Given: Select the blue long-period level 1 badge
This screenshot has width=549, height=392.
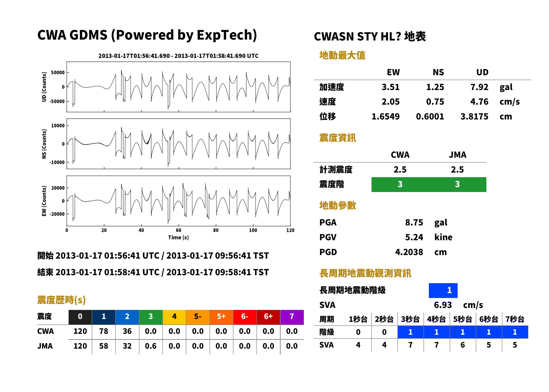Looking at the screenshot, I should coord(443,290).
